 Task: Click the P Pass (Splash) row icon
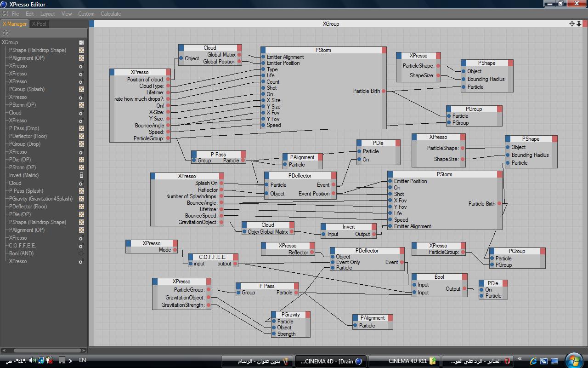click(x=81, y=191)
